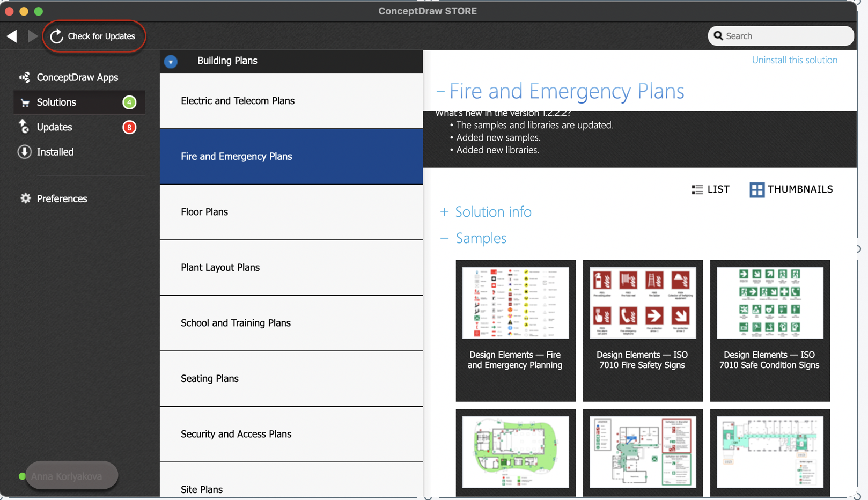The height and width of the screenshot is (500, 868).
Task: Collapse the Samples section
Action: pos(444,238)
